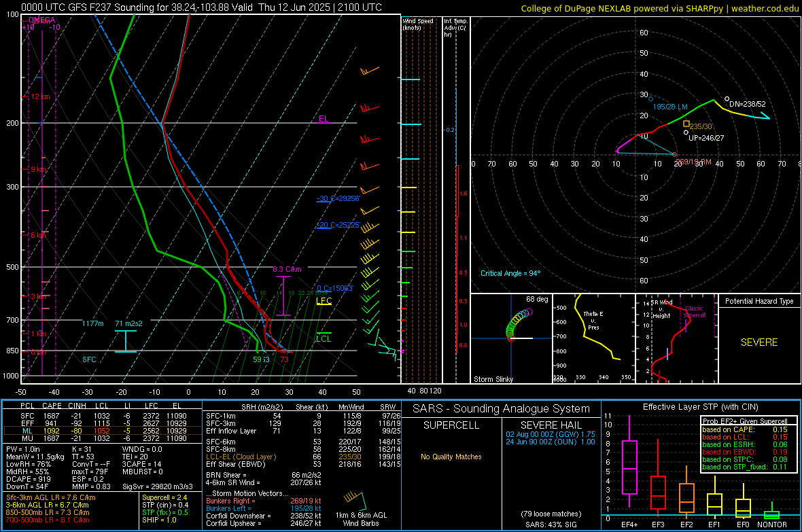Select the EFF parcel row
The image size is (802, 532).
(x=103, y=423)
